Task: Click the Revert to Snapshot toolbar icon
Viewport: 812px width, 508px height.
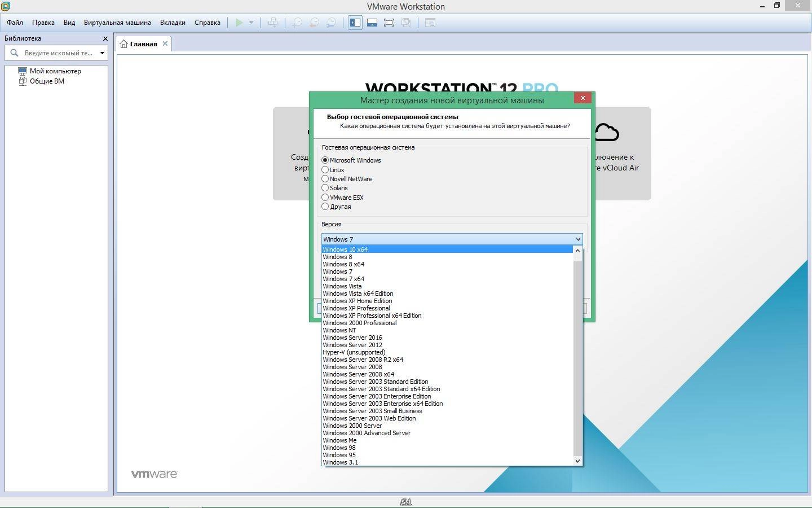Action: (314, 23)
